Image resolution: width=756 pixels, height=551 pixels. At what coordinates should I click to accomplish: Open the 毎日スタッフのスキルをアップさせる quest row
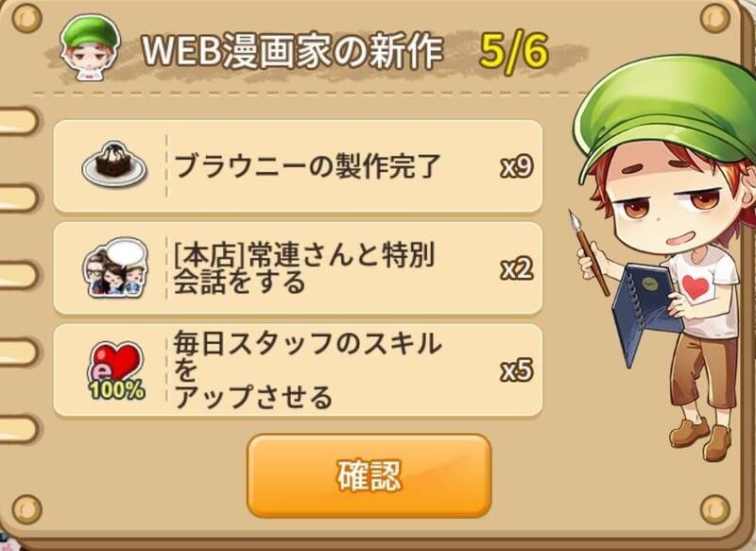coord(298,370)
